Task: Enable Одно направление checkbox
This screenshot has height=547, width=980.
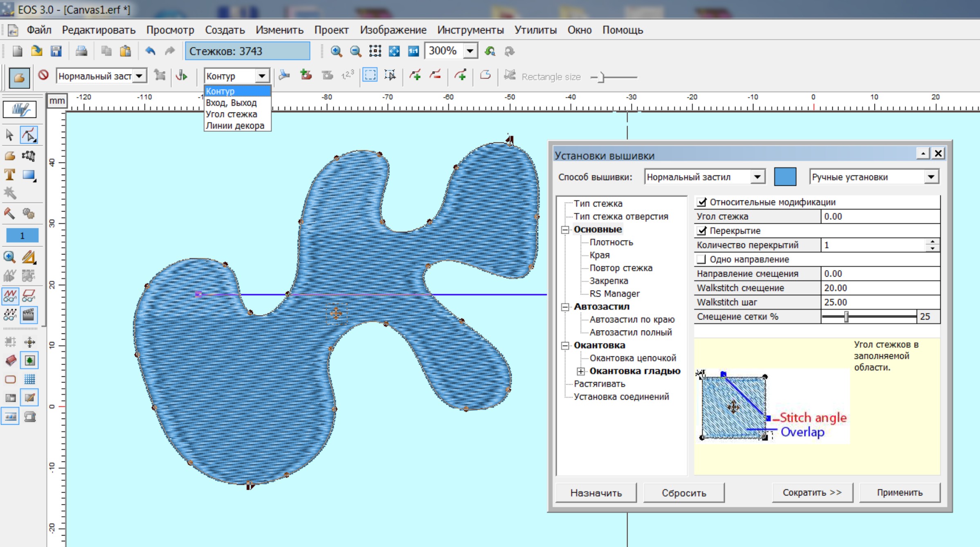Action: (x=702, y=259)
